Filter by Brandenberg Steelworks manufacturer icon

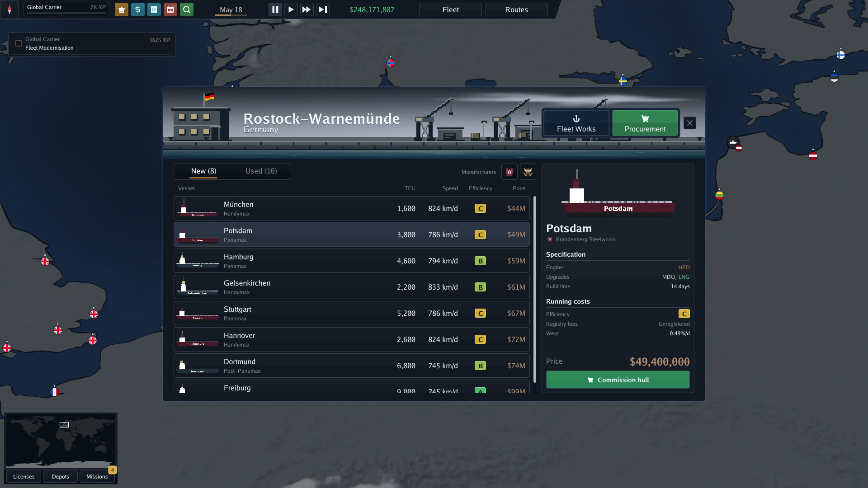point(509,172)
